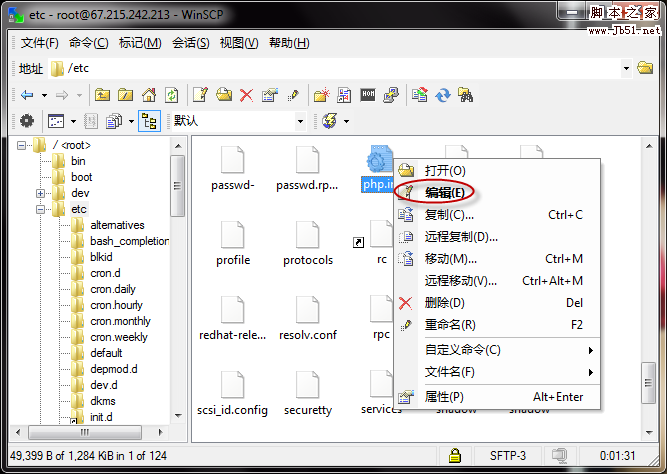Viewport: 667px width, 474px height.
Task: Click the open directory icon beside address bar
Action: (645, 68)
